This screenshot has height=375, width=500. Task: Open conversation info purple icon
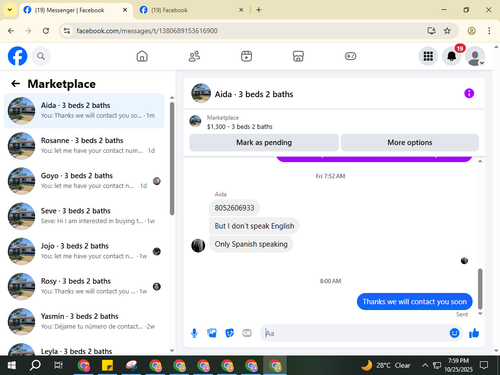click(x=469, y=93)
